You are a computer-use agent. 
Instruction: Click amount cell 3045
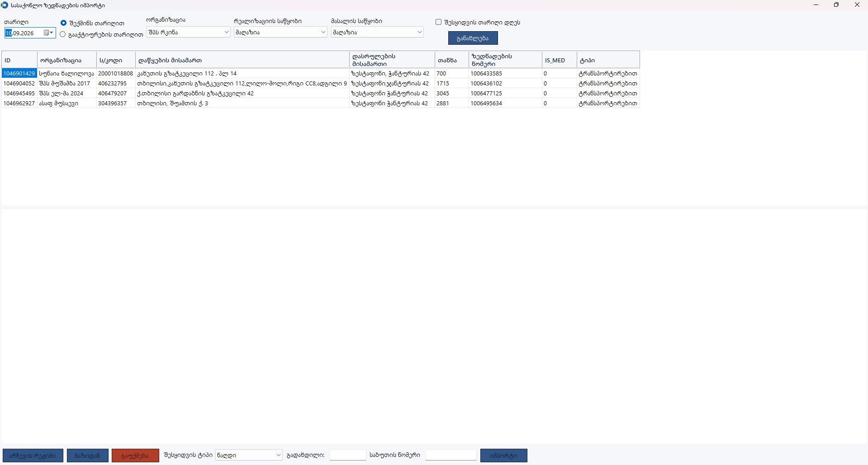[x=451, y=93]
